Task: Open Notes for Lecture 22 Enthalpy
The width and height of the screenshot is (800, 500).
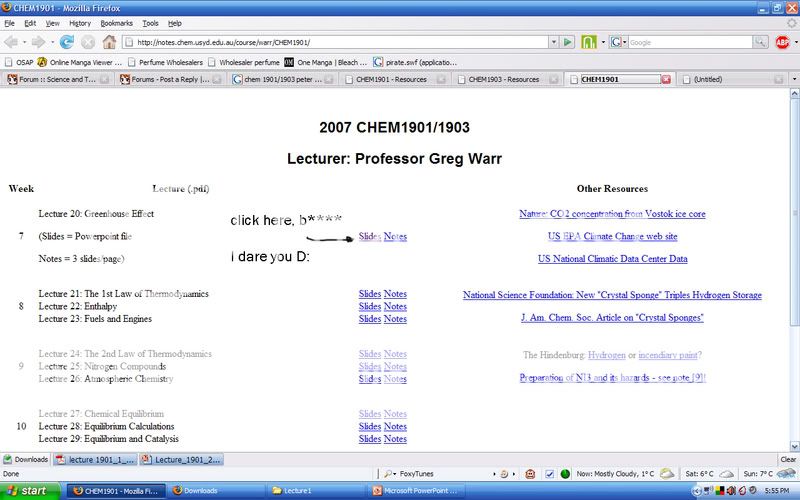Action: [395, 306]
